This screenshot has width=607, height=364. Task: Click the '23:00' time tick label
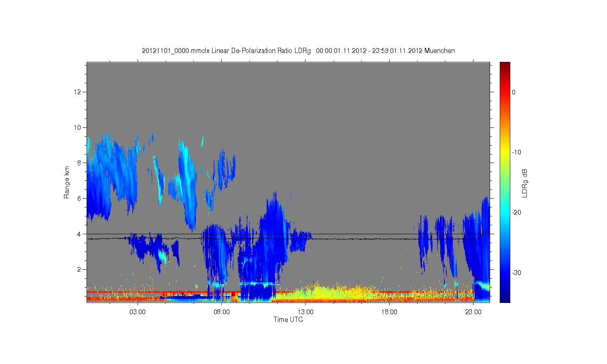pos(473,312)
